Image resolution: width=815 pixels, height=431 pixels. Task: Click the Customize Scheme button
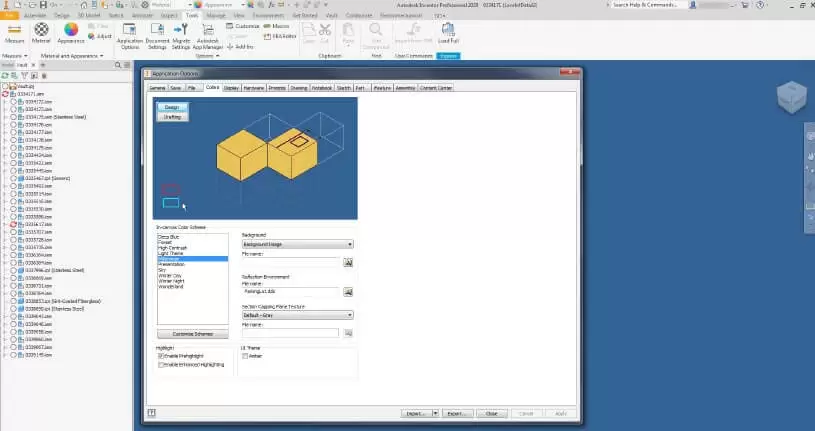[x=193, y=332]
